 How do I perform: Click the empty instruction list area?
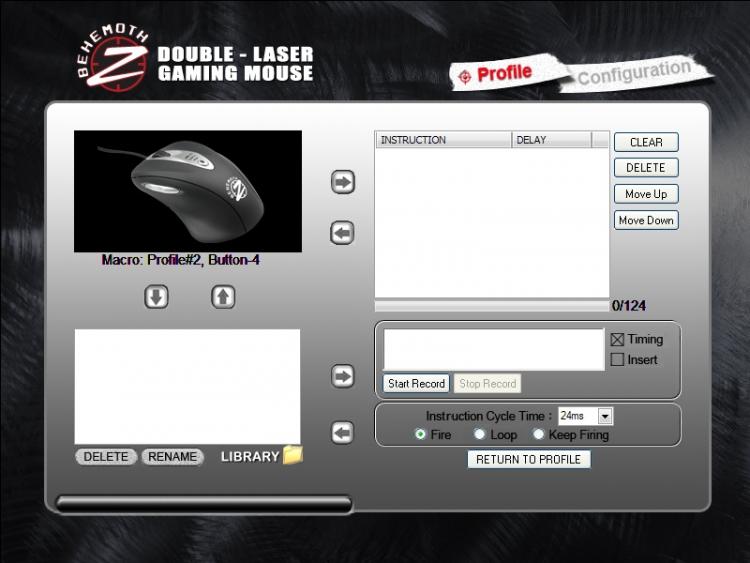492,222
